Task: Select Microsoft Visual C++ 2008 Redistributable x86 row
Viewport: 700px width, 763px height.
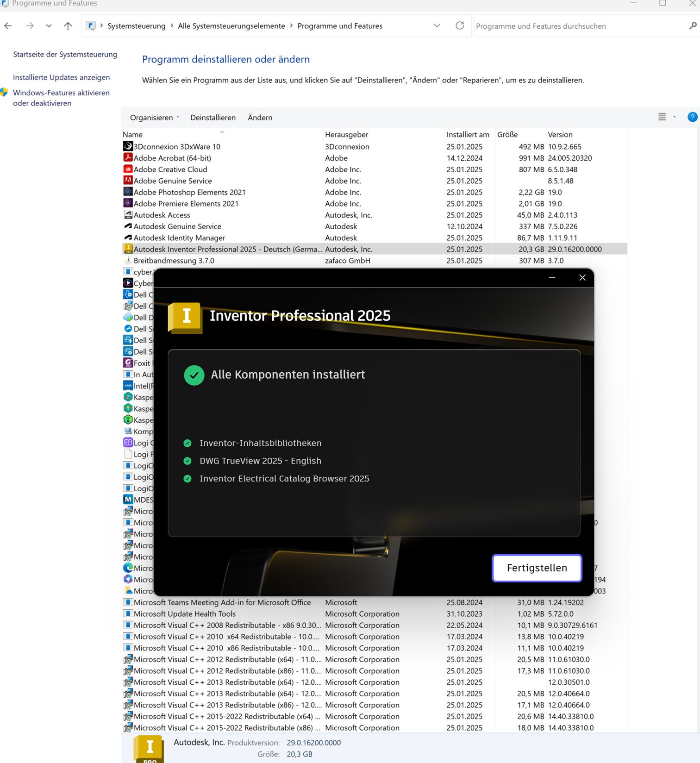Action: click(374, 625)
